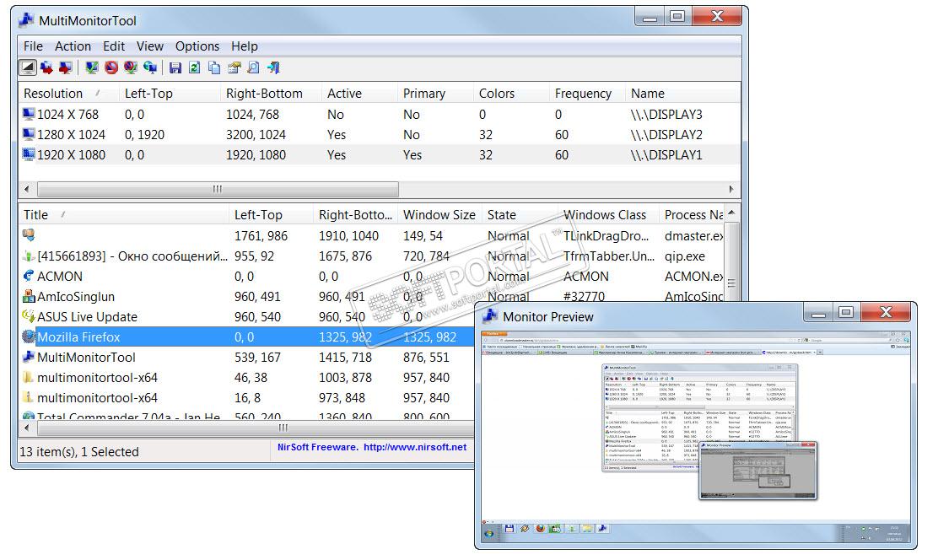The image size is (938, 560).
Task: Sort monitors by Frequency column header
Action: click(x=587, y=94)
